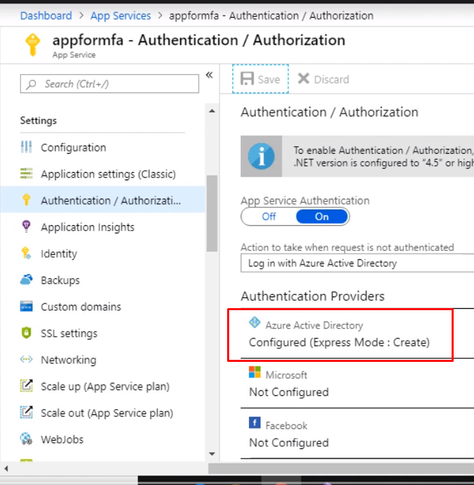Viewport: 474px width, 485px height.
Task: Open Scale out (App Service plan)
Action: tap(102, 413)
